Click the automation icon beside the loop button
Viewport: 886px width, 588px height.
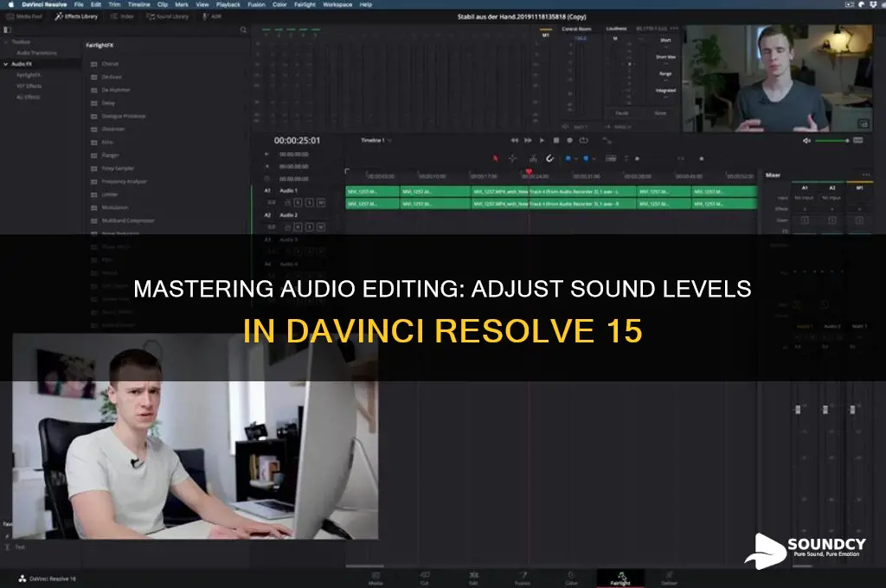607,140
